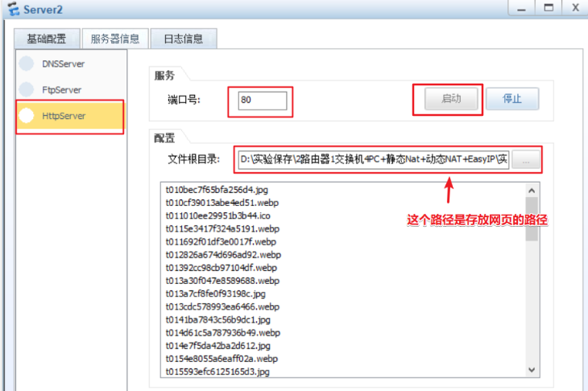Select file t013cdc578993ea6466.webp

[x=222, y=307]
